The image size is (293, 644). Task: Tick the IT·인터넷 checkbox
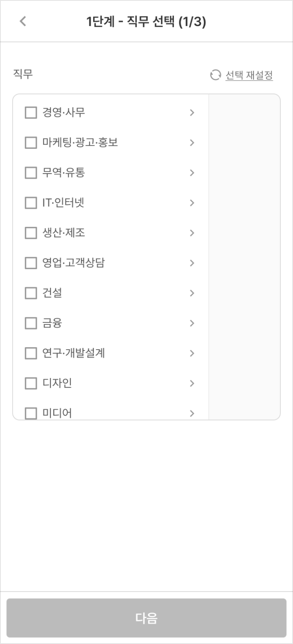click(31, 203)
